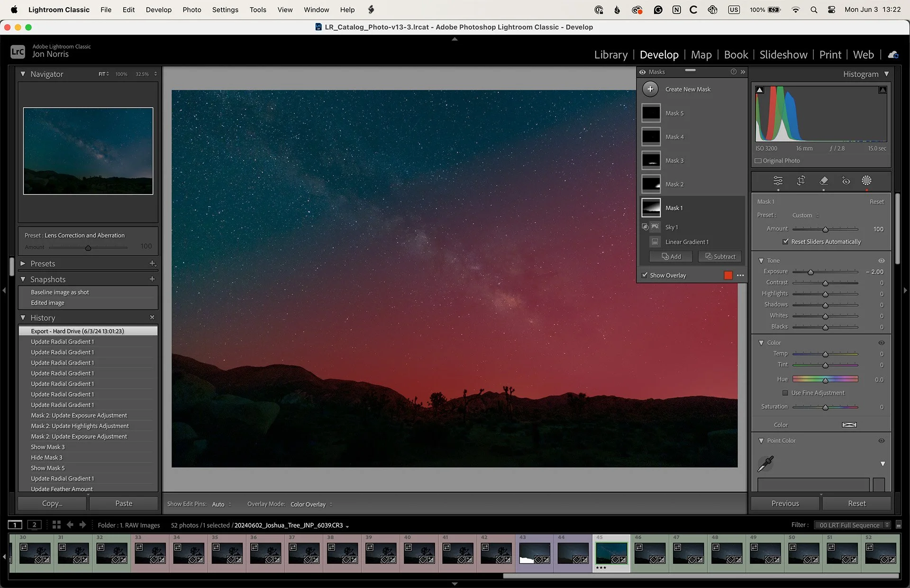
Task: Select the Red Eye correction tool
Action: coord(846,181)
